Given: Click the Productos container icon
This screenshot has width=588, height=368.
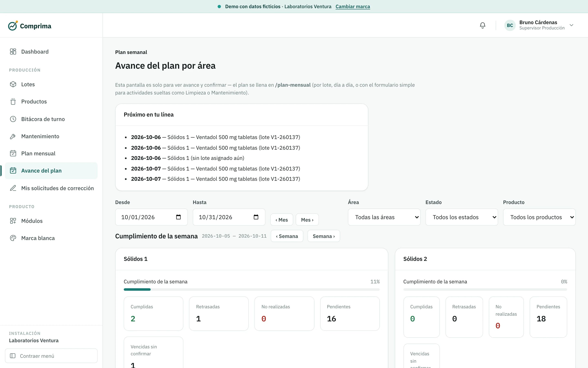Looking at the screenshot, I should [x=13, y=101].
